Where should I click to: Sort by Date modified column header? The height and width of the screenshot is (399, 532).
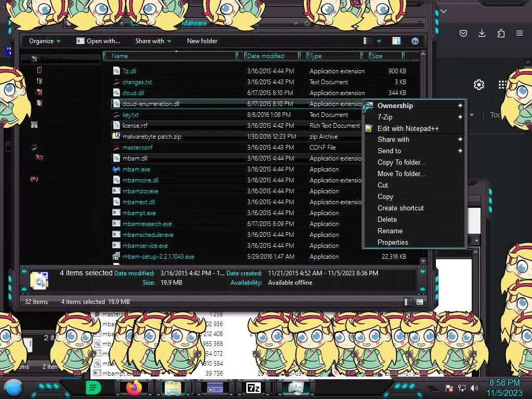272,56
